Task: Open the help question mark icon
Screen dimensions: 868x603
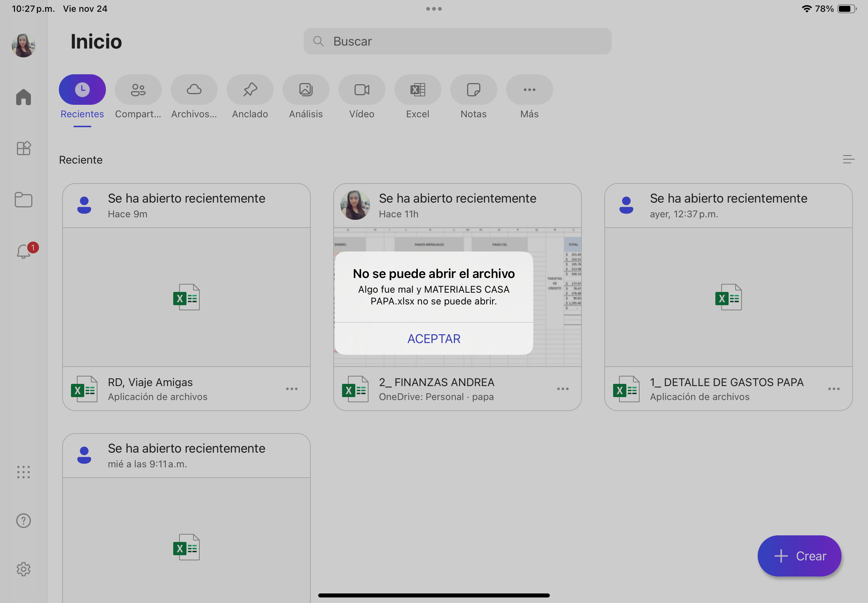Action: (x=24, y=521)
